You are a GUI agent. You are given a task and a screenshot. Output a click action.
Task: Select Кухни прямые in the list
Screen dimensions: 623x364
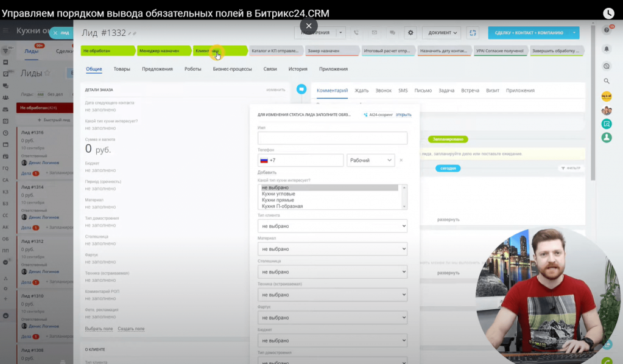tap(278, 200)
